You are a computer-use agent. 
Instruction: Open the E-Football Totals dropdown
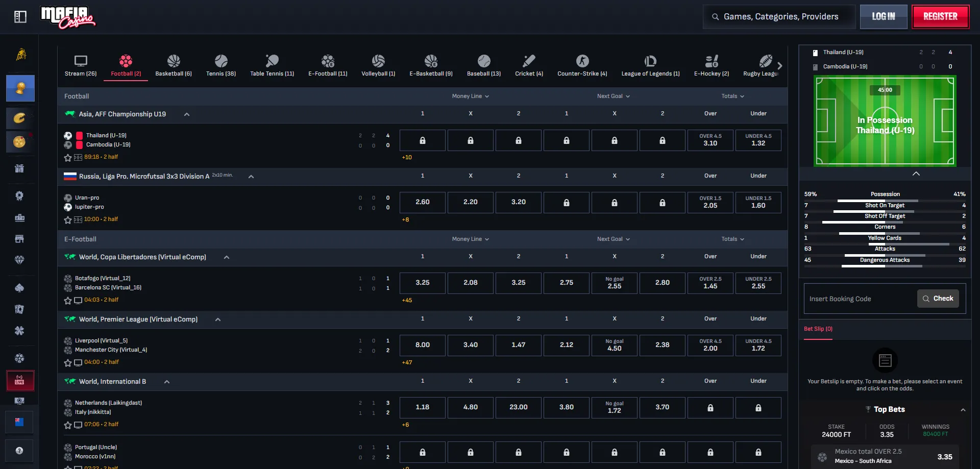(732, 239)
